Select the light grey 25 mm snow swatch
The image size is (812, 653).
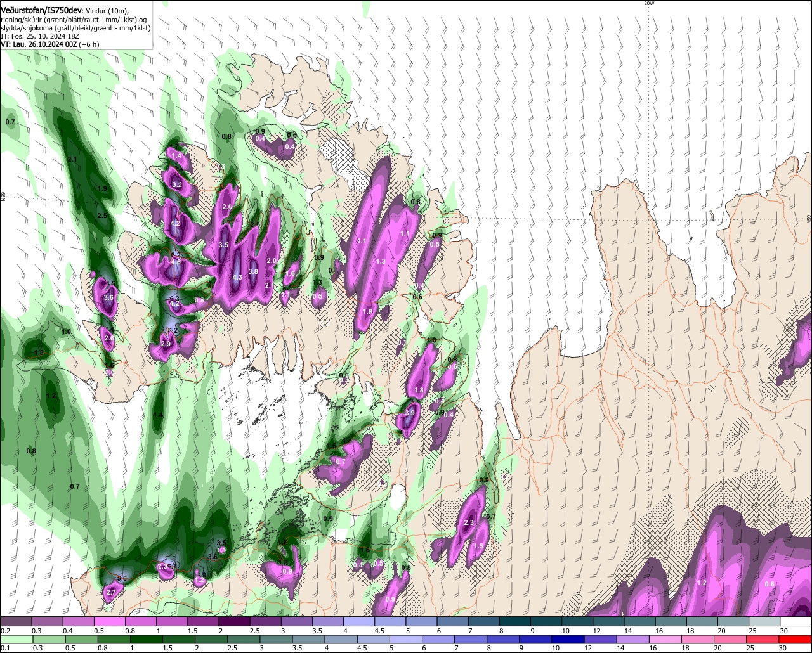coord(764,622)
